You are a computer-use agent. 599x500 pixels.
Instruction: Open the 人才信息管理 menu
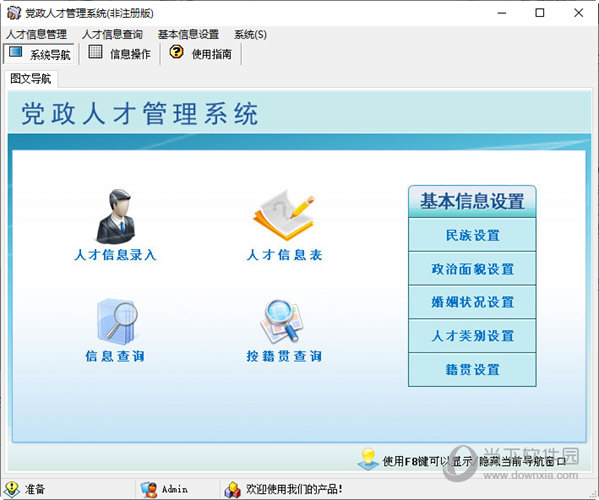[x=36, y=34]
